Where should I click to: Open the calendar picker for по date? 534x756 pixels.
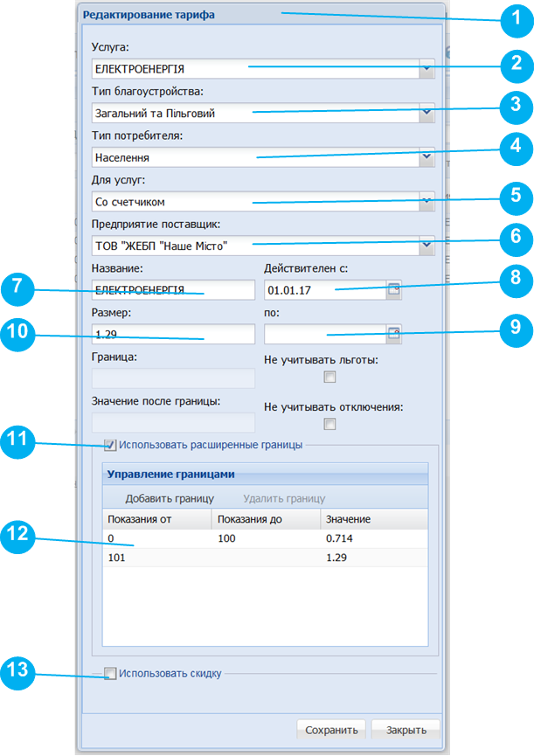pyautogui.click(x=394, y=334)
